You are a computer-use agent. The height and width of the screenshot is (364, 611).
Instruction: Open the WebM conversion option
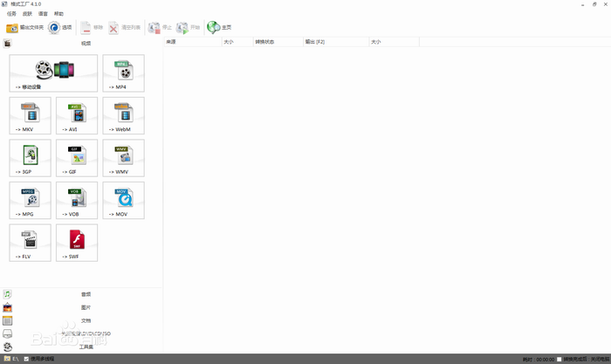(123, 115)
